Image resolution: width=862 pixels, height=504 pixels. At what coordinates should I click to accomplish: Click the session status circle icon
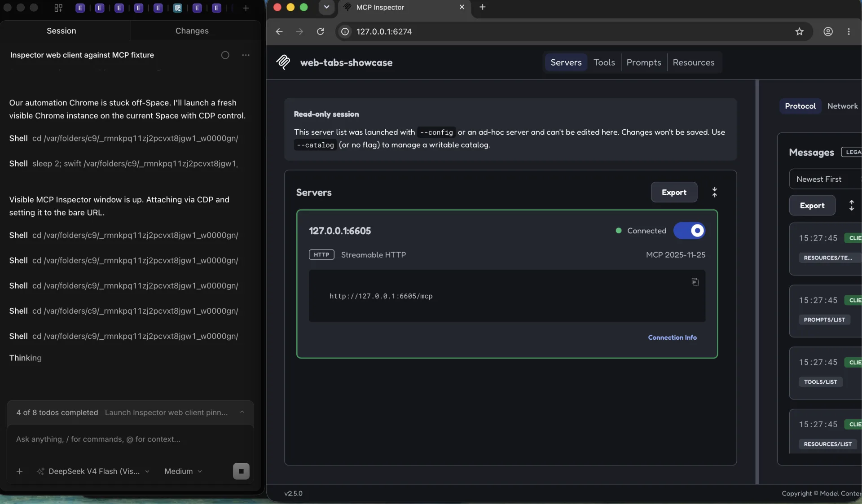pyautogui.click(x=225, y=55)
